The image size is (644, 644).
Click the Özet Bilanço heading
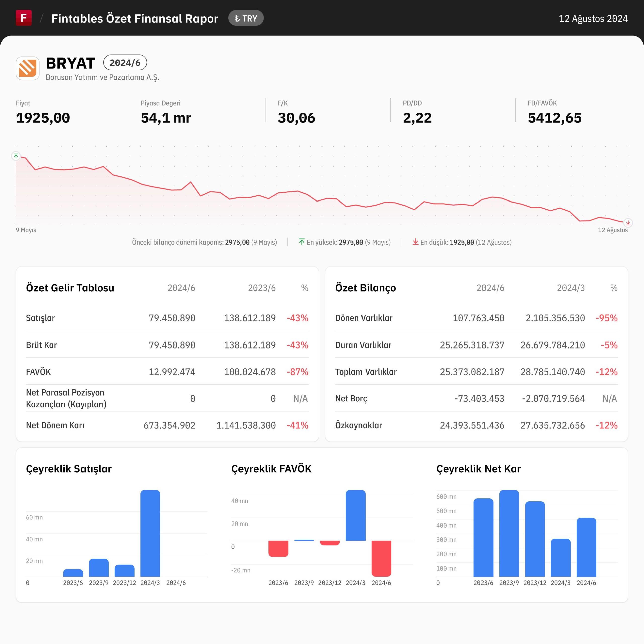[366, 288]
